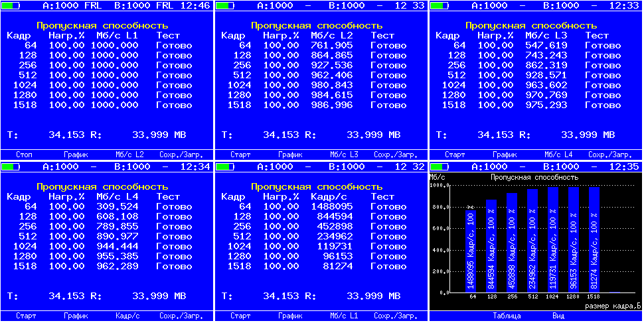This screenshot has width=644, height=323.
Task: Select the chart bar for frame size 128
Action: (x=491, y=246)
